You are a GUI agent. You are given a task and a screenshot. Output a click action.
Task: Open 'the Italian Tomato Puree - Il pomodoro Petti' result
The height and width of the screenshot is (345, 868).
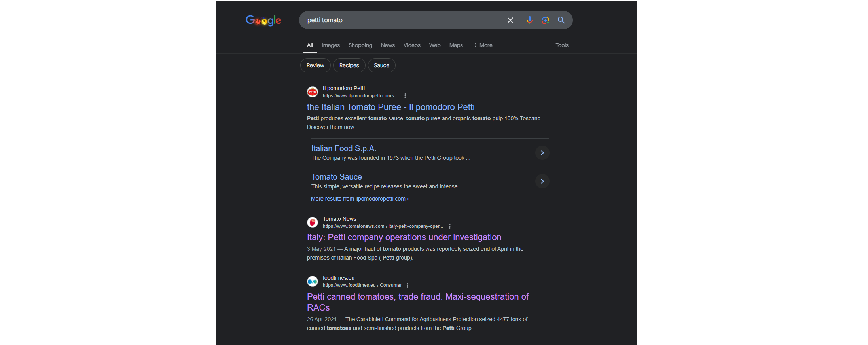pyautogui.click(x=390, y=107)
